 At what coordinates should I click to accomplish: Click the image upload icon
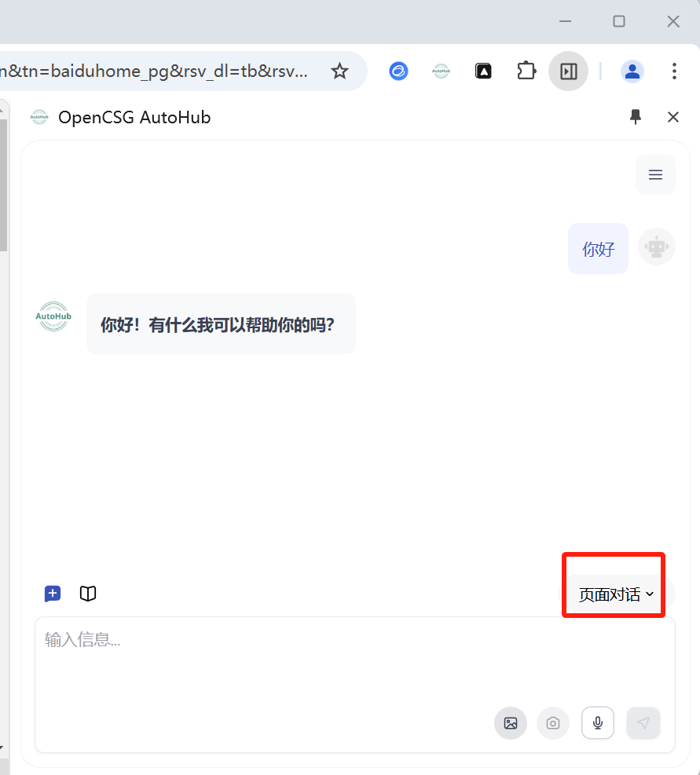(x=510, y=723)
